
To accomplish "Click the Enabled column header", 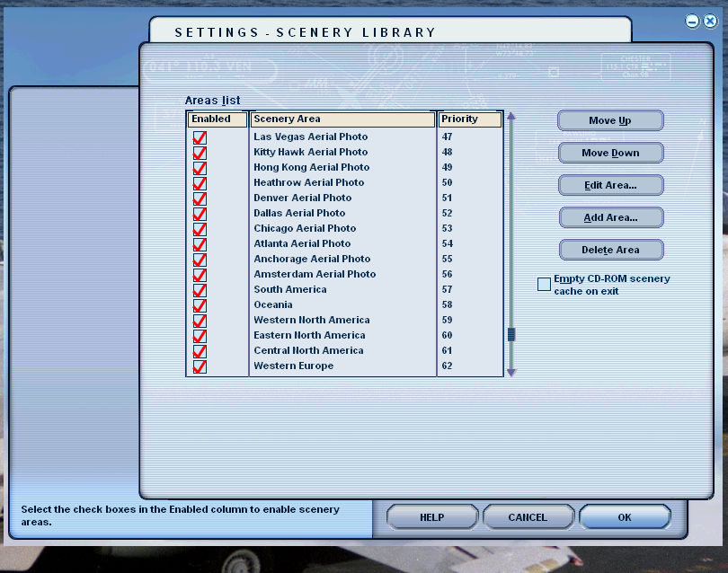I will pyautogui.click(x=218, y=119).
